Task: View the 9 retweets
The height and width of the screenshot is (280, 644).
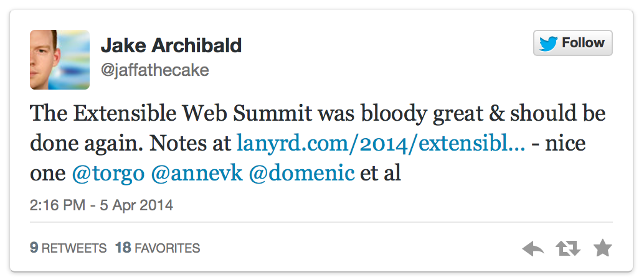Action: pos(69,248)
